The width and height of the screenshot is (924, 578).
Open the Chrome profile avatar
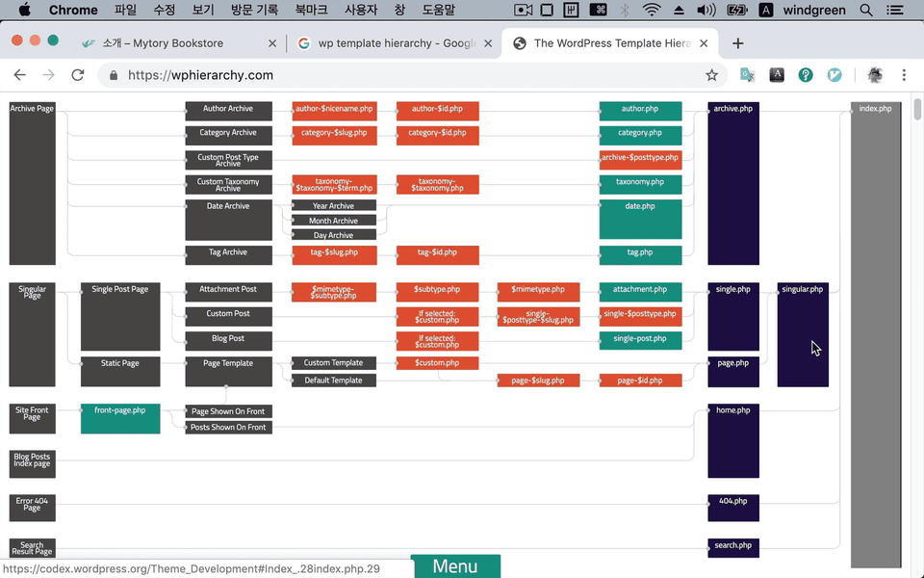875,75
